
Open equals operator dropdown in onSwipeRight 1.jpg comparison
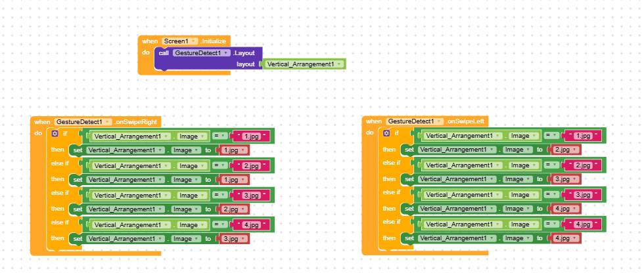[x=219, y=136]
